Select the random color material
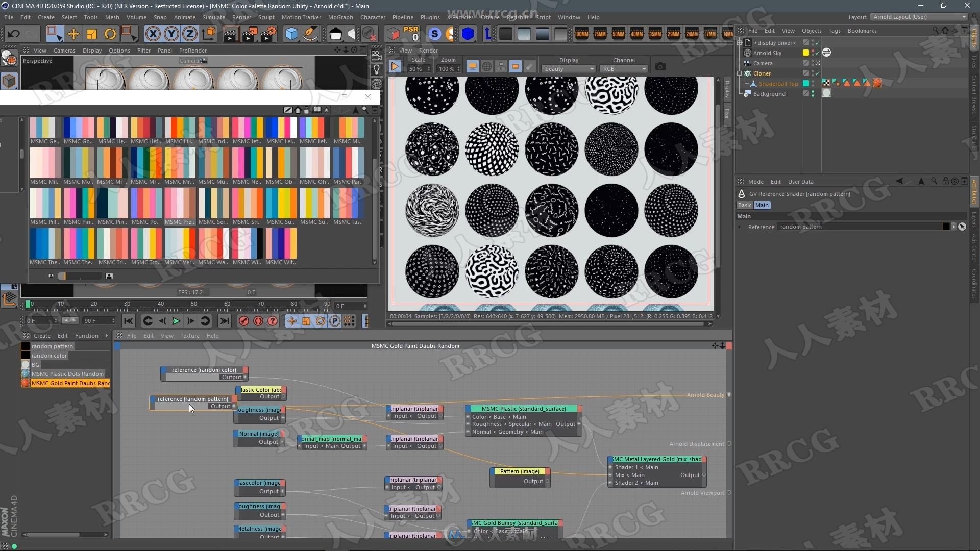 49,356
